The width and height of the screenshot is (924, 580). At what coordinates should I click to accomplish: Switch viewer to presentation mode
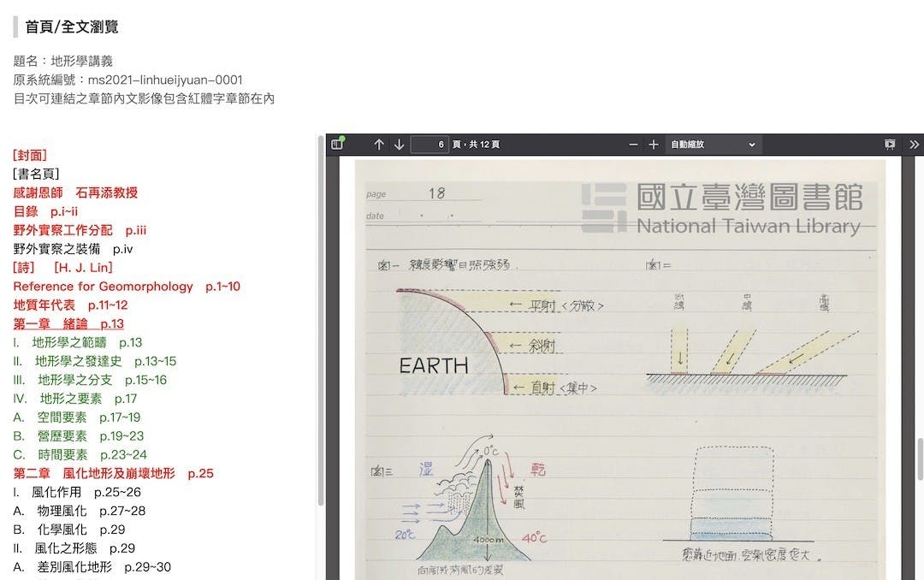(890, 145)
